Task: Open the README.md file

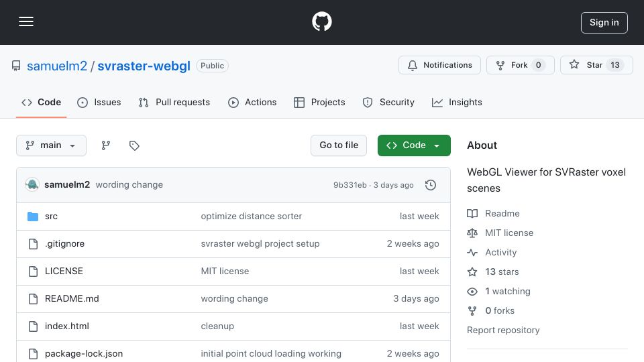Action: [72, 299]
